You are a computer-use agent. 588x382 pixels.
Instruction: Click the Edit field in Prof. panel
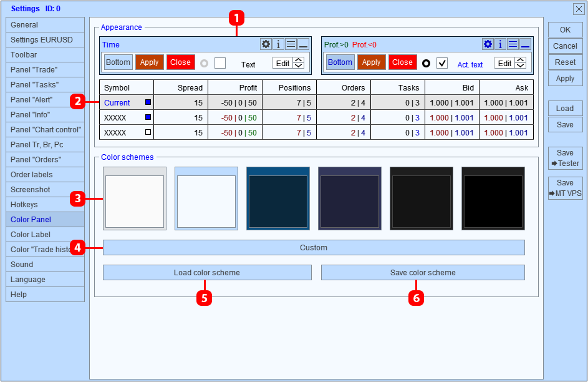coord(504,63)
